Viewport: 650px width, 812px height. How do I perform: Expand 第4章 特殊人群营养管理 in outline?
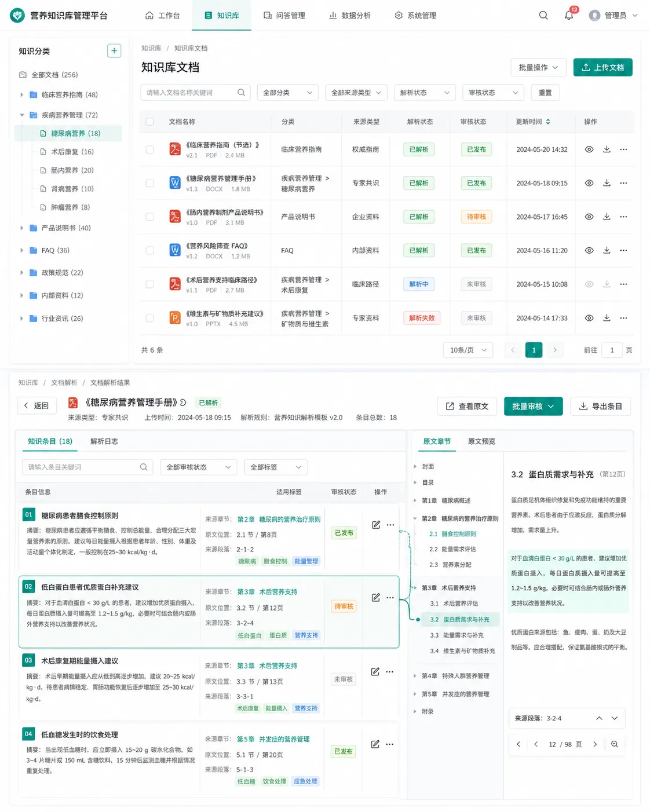click(415, 676)
